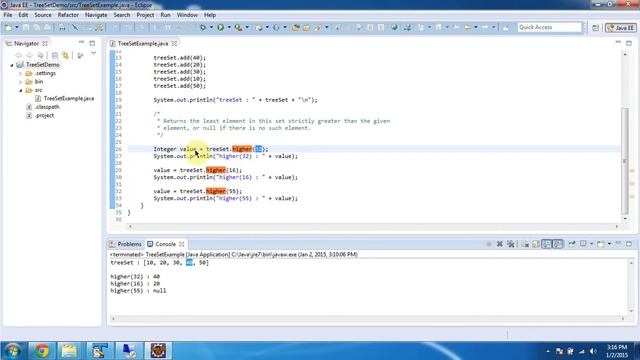640x360 pixels.
Task: Close the TreeSetExample.java editor tab
Action: 175,43
